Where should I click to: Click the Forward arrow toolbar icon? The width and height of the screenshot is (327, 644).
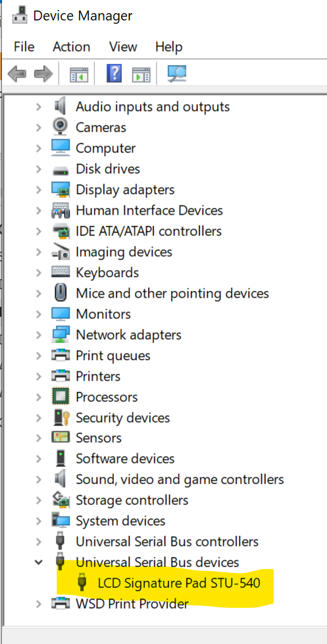point(43,74)
